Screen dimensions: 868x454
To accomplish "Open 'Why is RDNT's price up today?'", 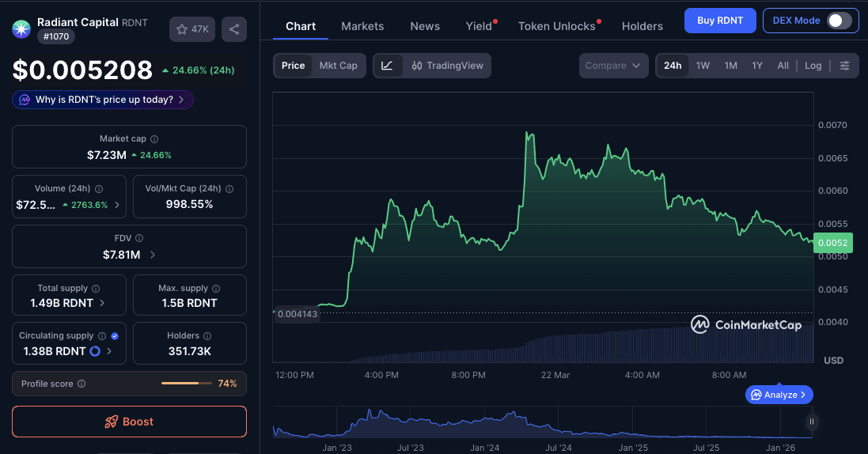I will point(103,100).
